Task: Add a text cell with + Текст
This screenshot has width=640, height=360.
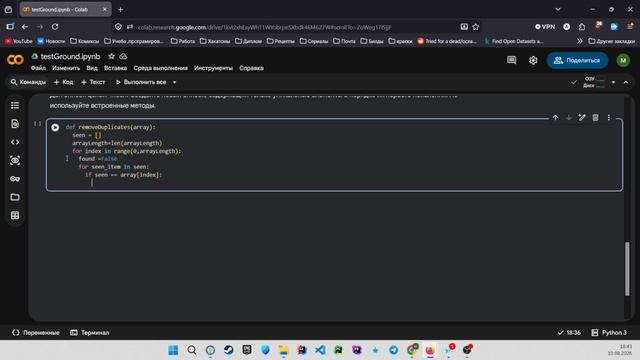Action: click(93, 82)
